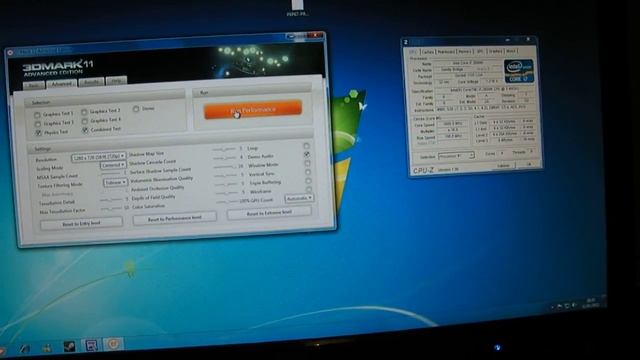
Task: Click the Core Speed value in CPU-Z
Action: (452, 123)
